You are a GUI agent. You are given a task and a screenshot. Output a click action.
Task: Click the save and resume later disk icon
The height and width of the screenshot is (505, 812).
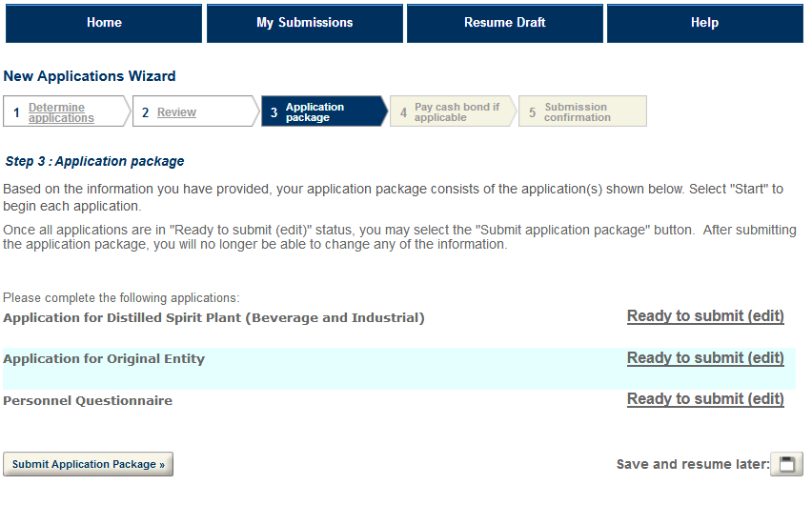click(786, 464)
